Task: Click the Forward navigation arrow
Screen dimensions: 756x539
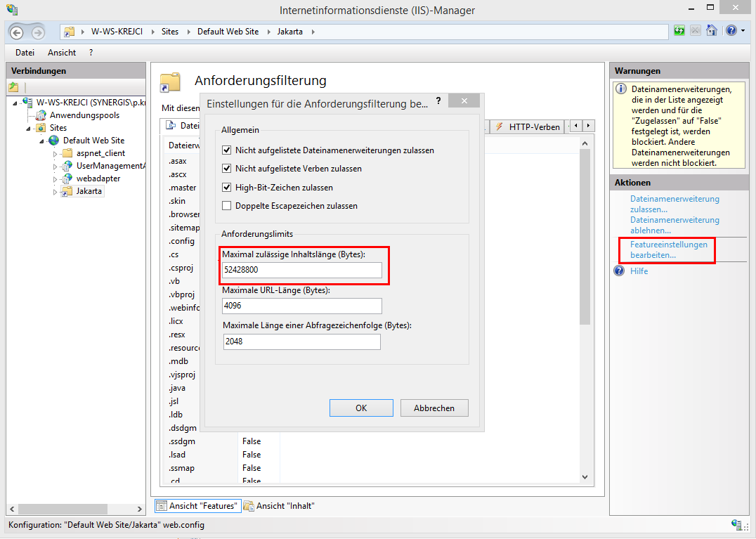Action: (38, 32)
